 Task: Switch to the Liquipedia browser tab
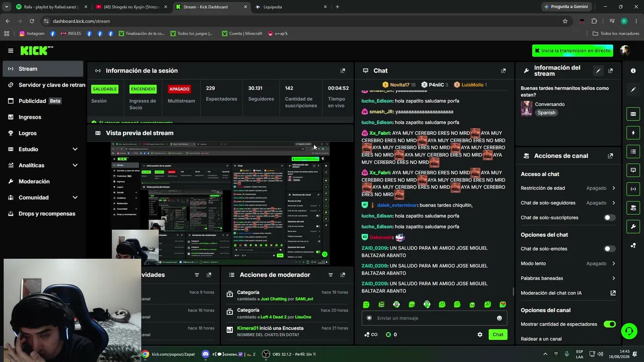click(292, 7)
